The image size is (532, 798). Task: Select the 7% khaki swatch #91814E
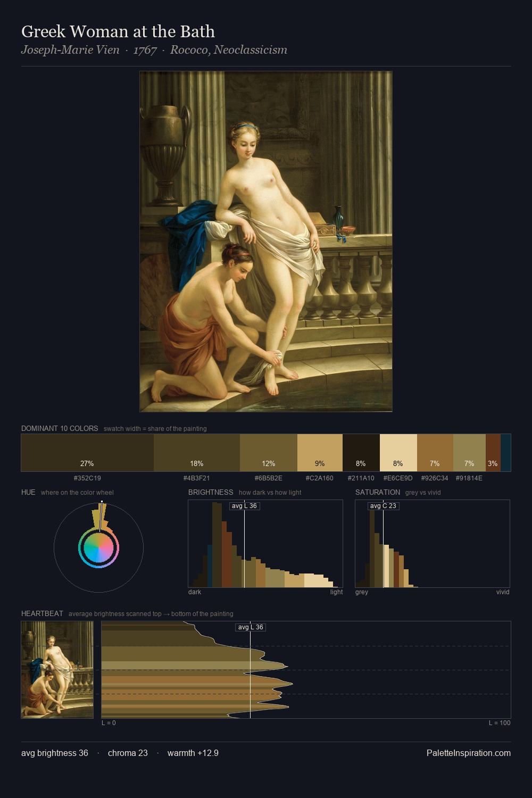pos(469,453)
